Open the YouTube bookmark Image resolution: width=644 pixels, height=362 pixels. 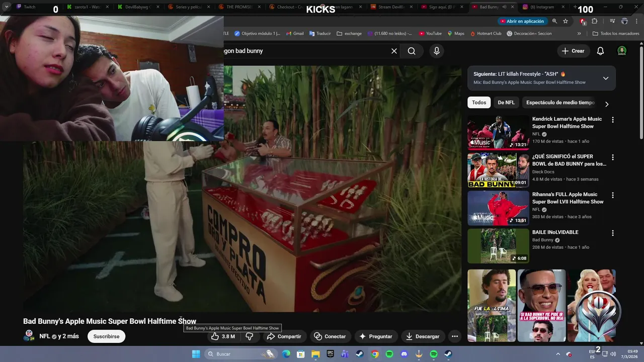tap(430, 34)
